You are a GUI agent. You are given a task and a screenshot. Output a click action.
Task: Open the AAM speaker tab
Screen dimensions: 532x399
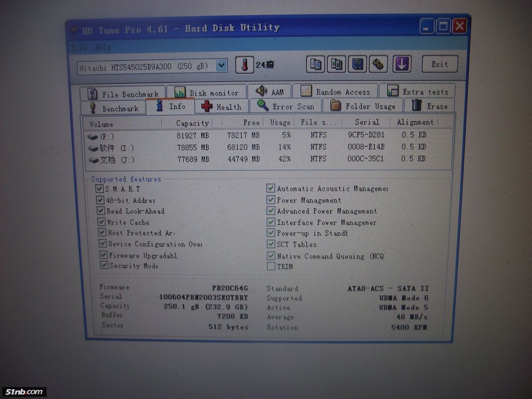[270, 92]
